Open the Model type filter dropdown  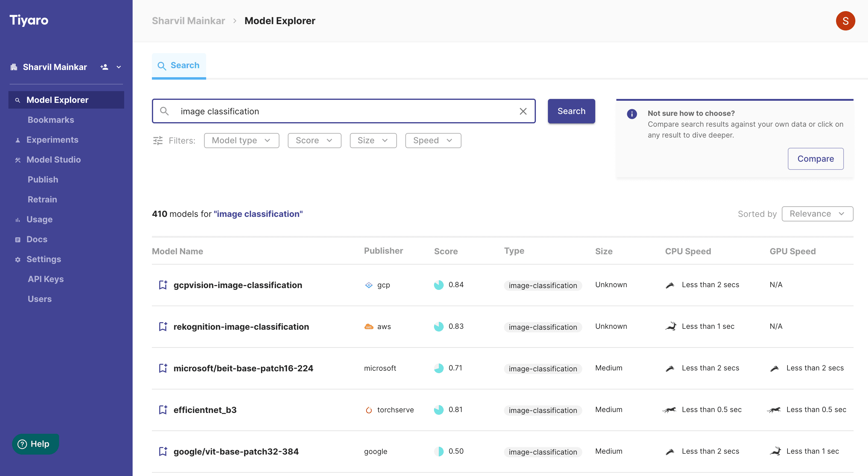coord(241,140)
